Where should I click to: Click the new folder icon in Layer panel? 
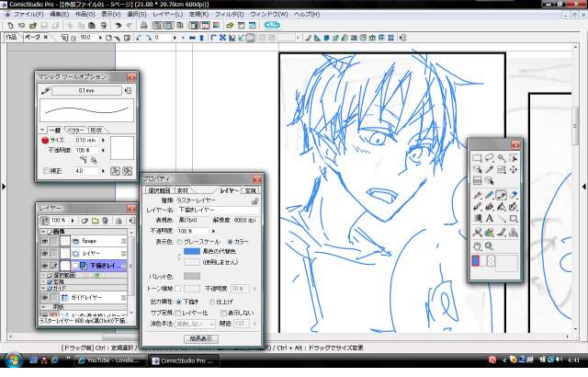tap(96, 221)
